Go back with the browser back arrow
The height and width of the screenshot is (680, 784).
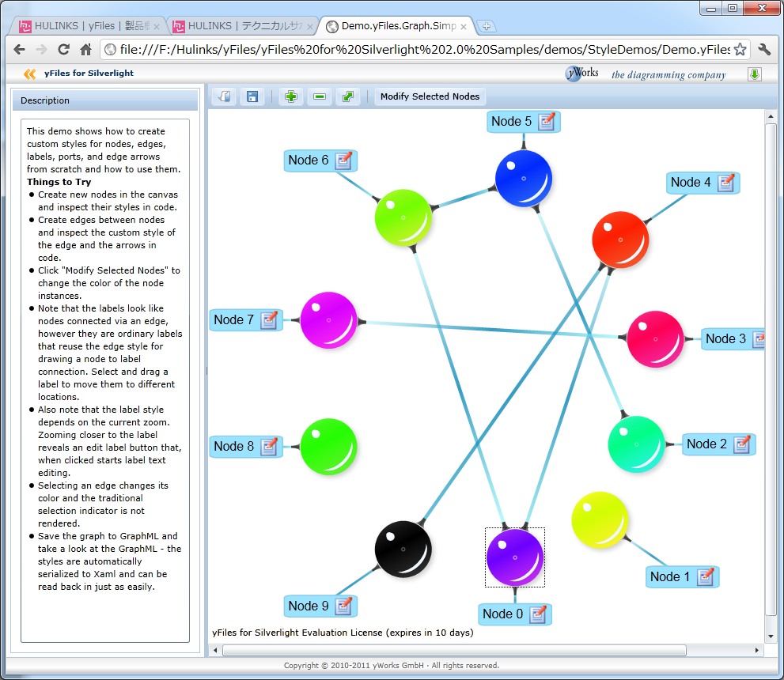point(20,50)
